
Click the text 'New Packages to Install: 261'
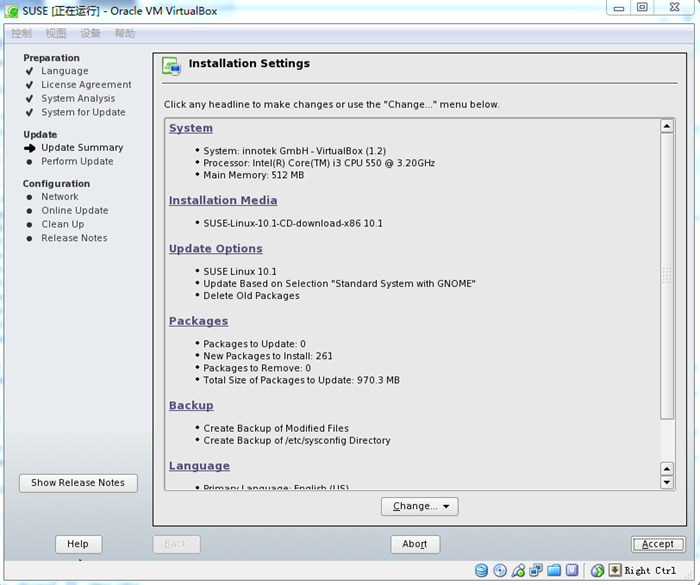tap(268, 356)
